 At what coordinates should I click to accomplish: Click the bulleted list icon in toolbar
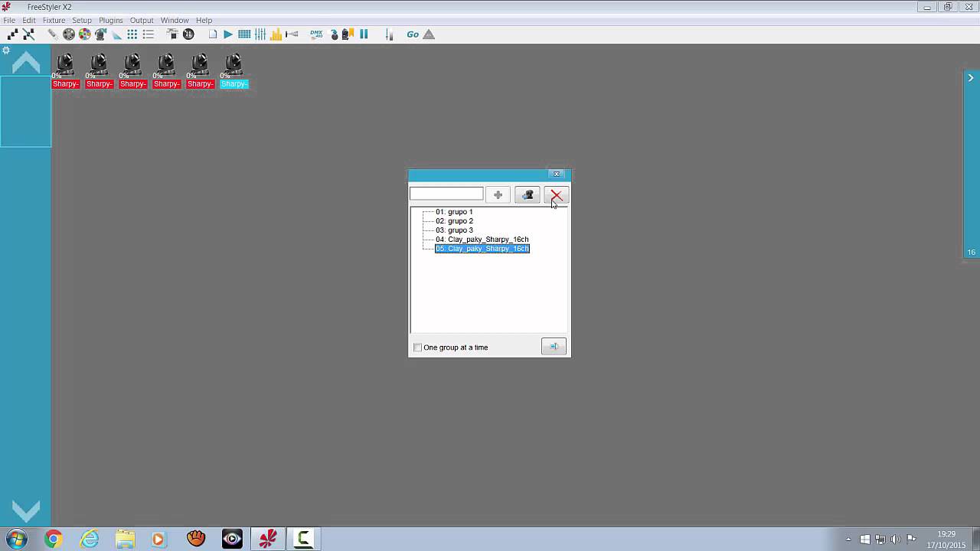click(x=149, y=34)
